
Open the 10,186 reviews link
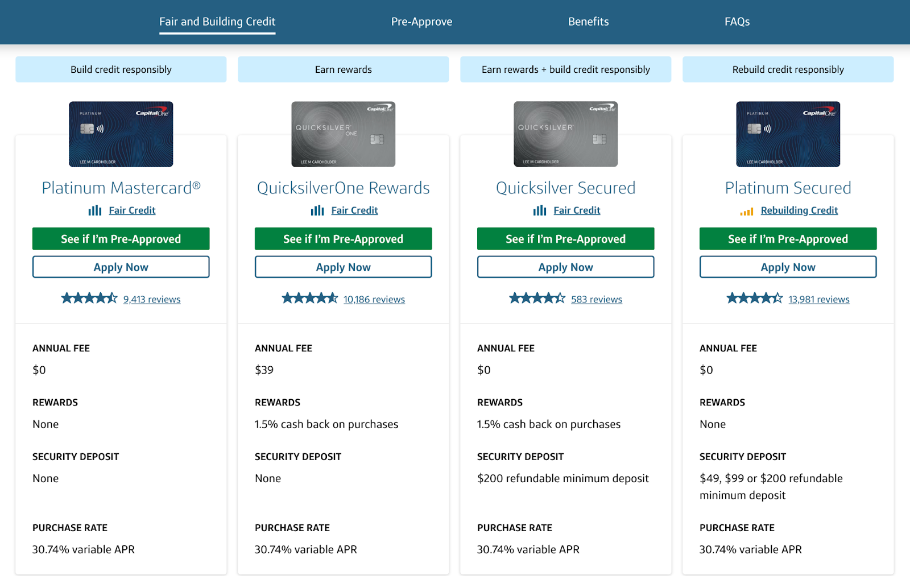click(374, 299)
